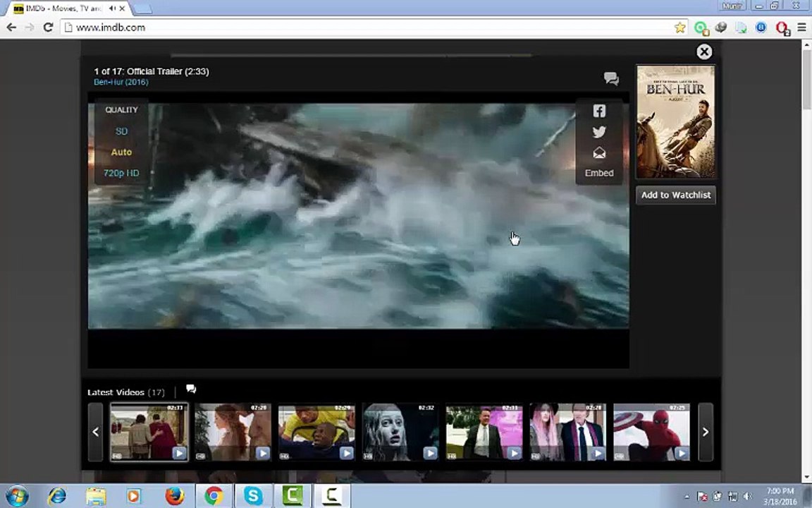Add Ben-Hur to Watchlist
Screen dimensions: 812x508
point(676,195)
